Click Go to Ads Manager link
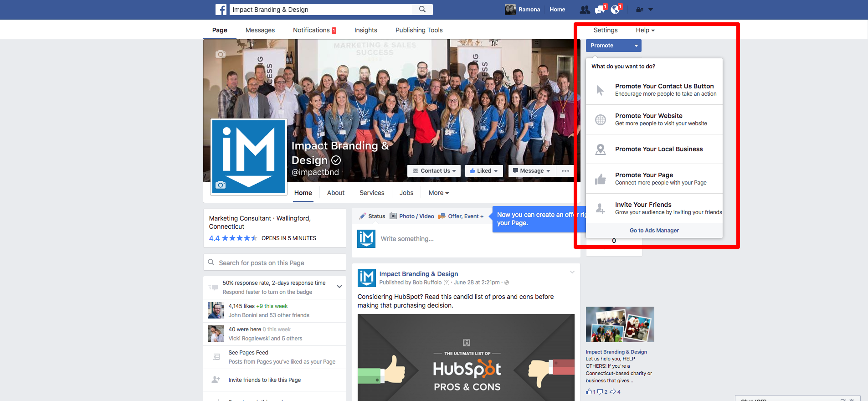Image resolution: width=868 pixels, height=401 pixels. (654, 231)
